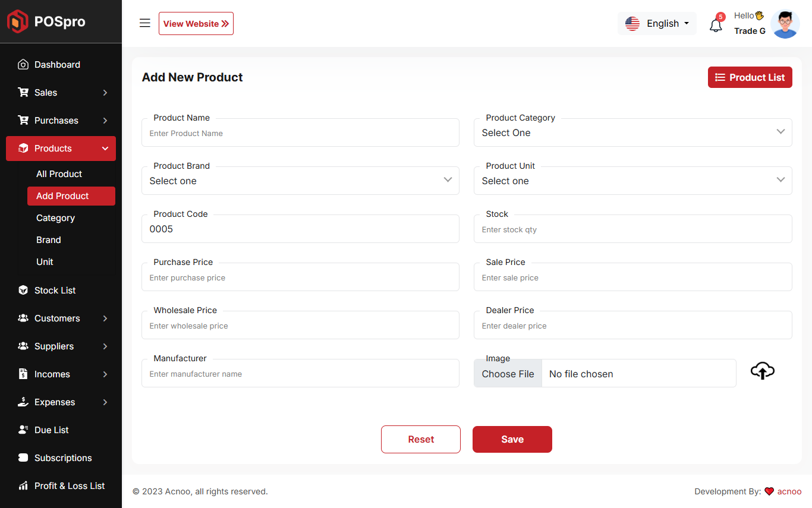Click the Profit & Loss chart icon
812x508 pixels.
pyautogui.click(x=23, y=486)
